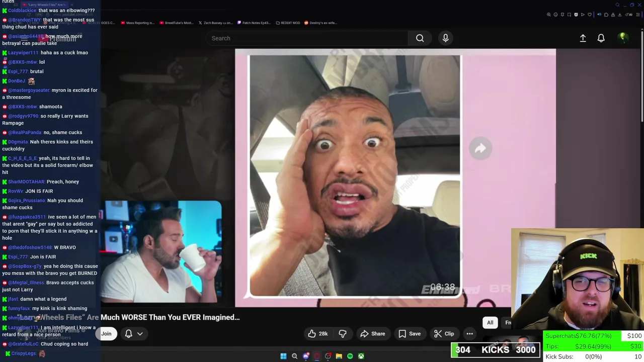Click the snapshot selection icon in toolbar

pyautogui.click(x=569, y=15)
